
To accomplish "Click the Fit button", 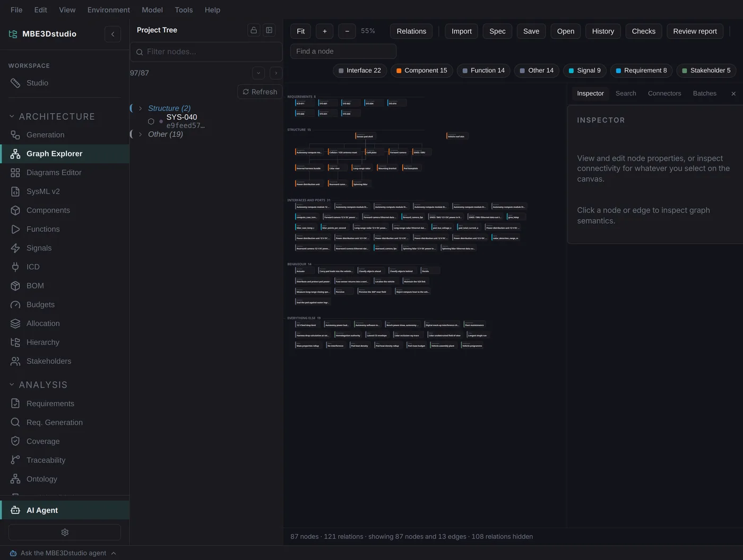I will 300,31.
